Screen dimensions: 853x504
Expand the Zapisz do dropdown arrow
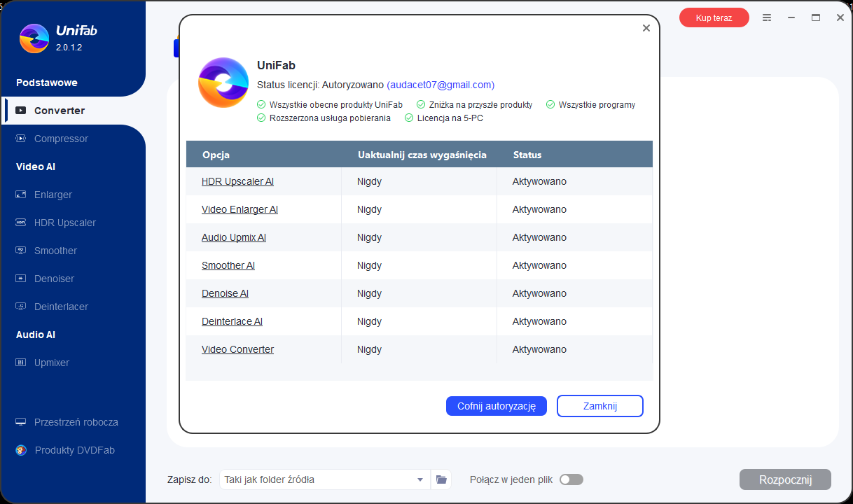[x=420, y=479]
